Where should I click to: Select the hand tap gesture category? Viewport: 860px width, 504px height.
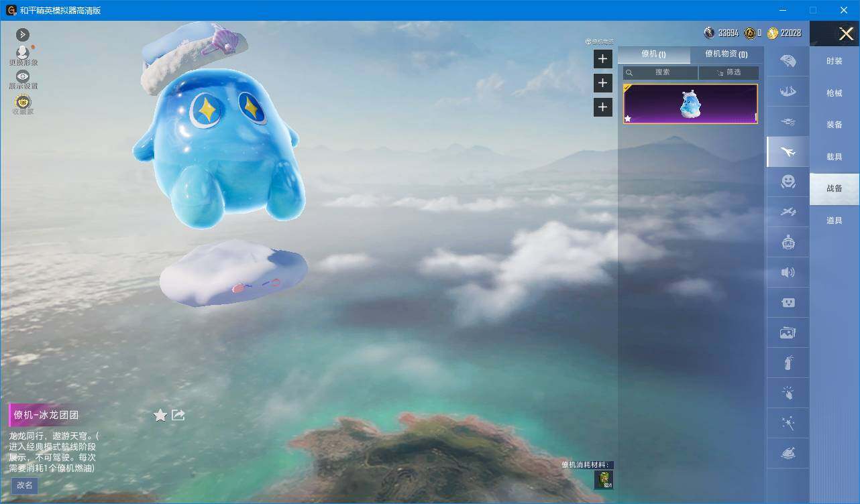788,393
